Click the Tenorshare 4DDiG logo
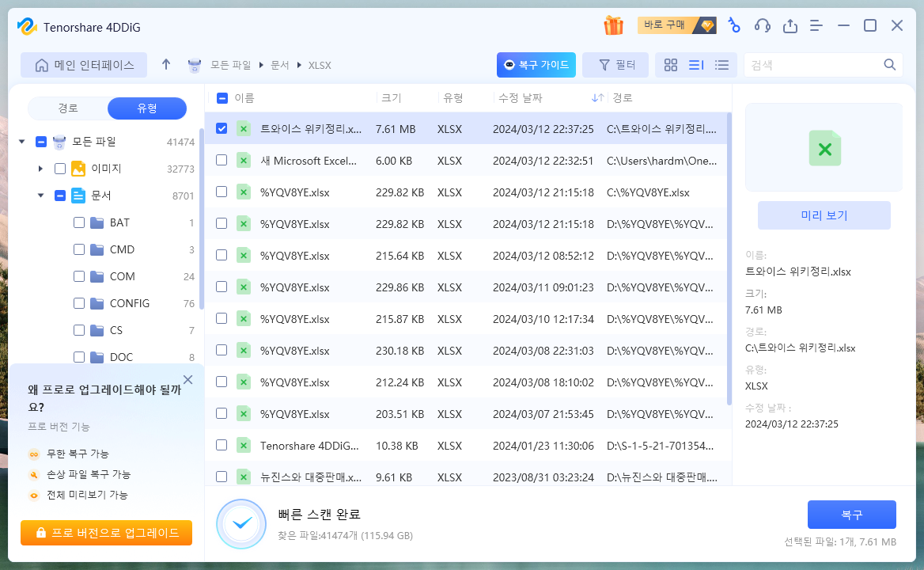 click(x=27, y=27)
